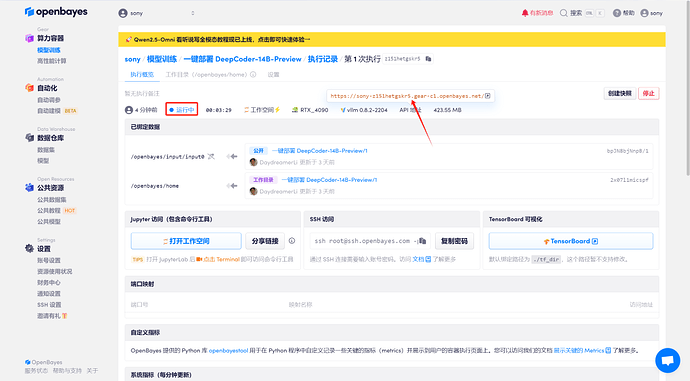690x381 pixels.
Task: Click the DaydreamerLi avatar in first data row
Action: pos(253,162)
